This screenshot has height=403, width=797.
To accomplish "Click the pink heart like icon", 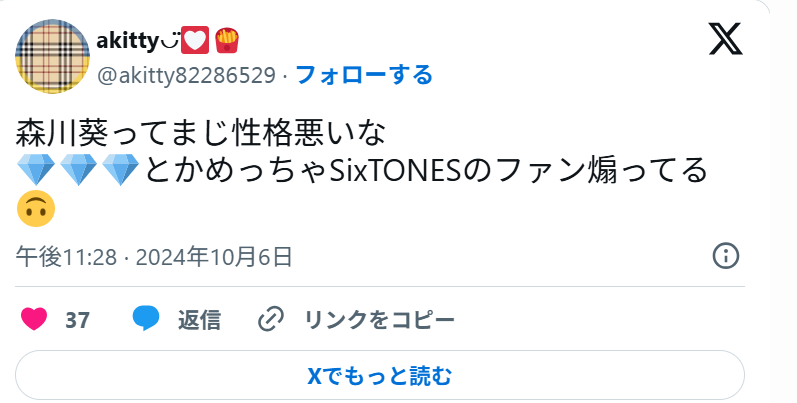I will point(34,319).
